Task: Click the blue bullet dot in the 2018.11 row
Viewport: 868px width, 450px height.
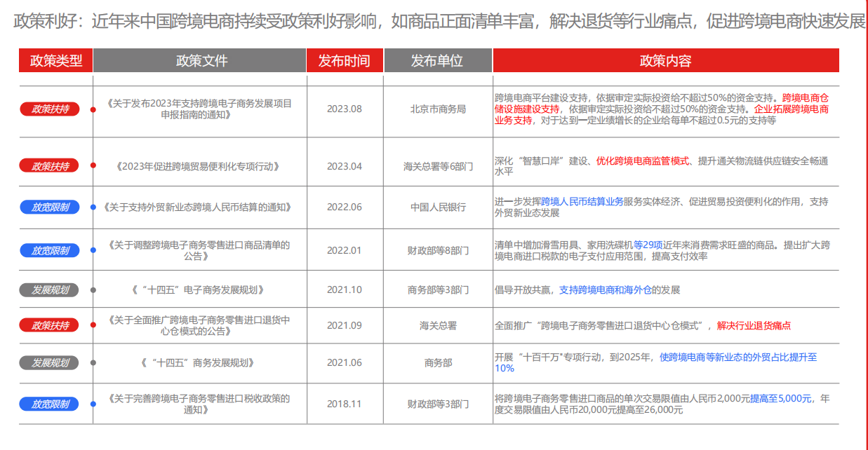Action: coord(93,404)
